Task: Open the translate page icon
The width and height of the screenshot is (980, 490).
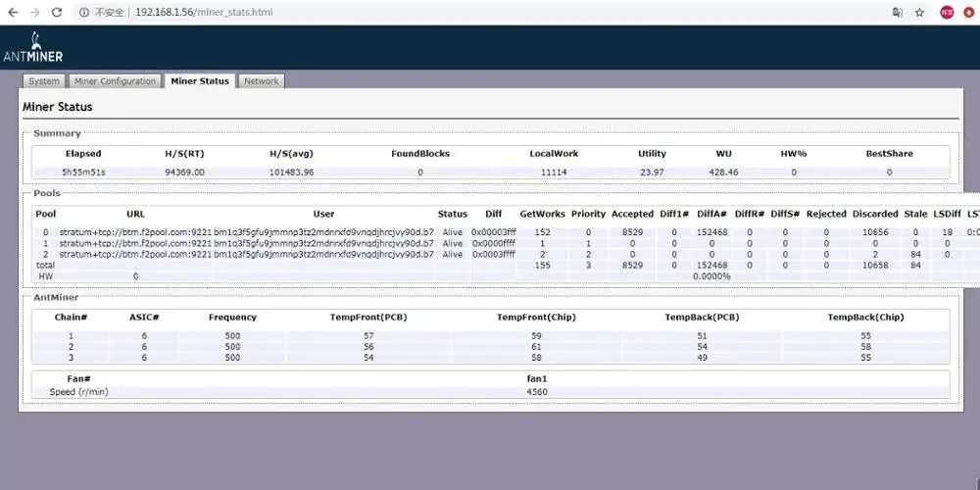Action: point(898,13)
